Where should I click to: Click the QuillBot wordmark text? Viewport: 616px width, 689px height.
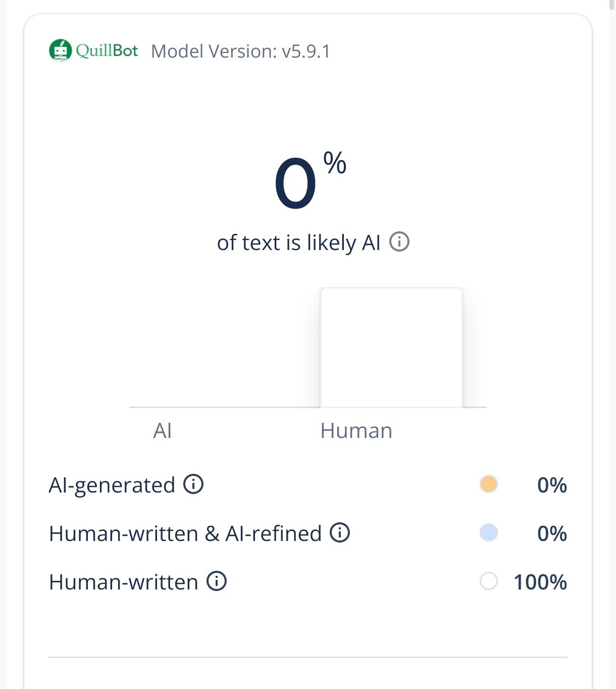tap(107, 51)
